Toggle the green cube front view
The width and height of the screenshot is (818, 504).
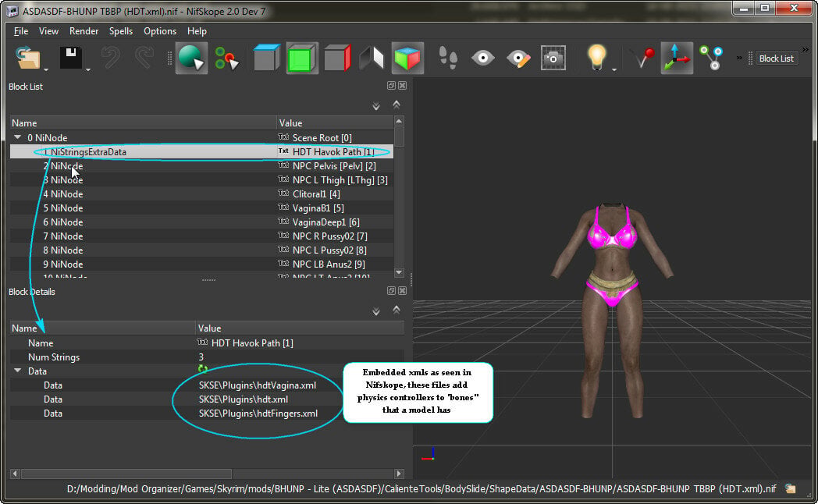pos(301,58)
